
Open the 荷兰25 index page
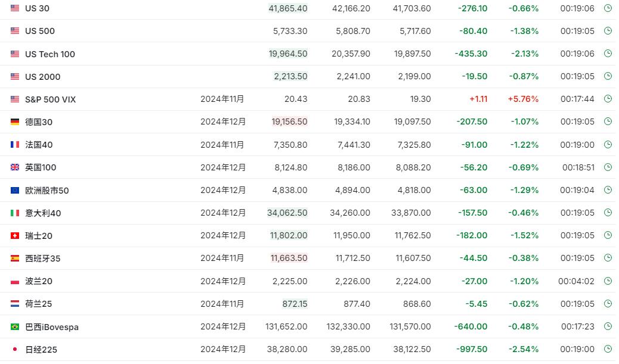pyautogui.click(x=39, y=304)
